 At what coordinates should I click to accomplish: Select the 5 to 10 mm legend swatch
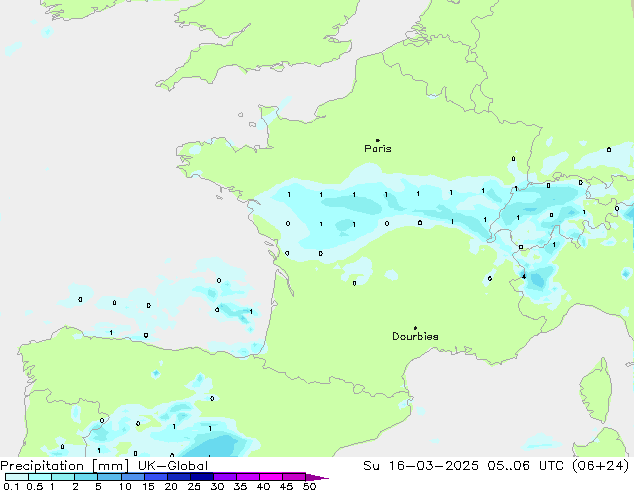pyautogui.click(x=109, y=477)
